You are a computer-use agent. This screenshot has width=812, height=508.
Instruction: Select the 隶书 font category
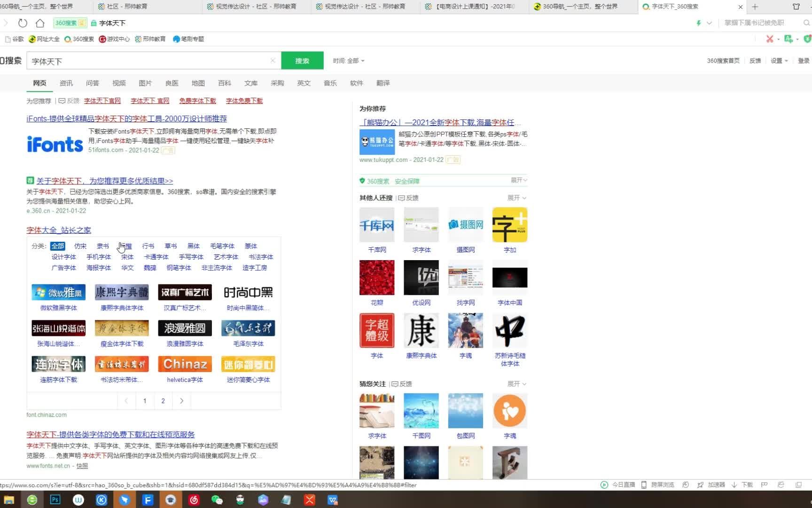[x=103, y=246]
